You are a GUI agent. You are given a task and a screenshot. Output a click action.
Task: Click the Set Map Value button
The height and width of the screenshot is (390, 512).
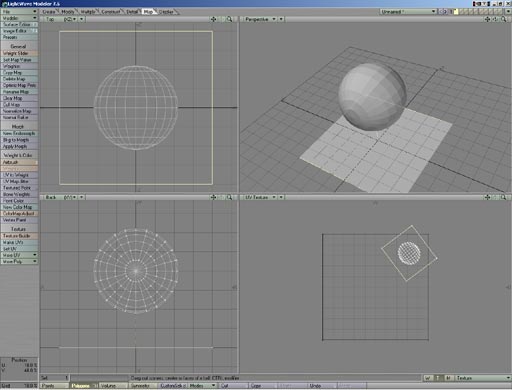(19, 60)
